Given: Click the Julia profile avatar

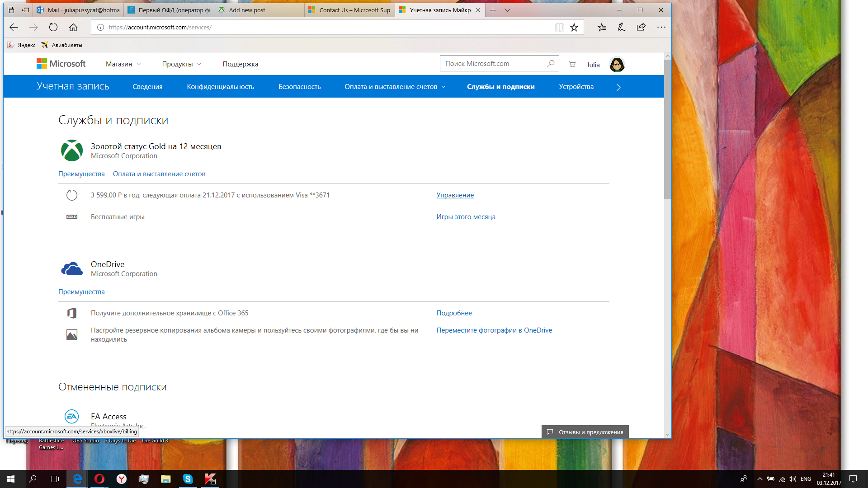Looking at the screenshot, I should click(x=617, y=65).
